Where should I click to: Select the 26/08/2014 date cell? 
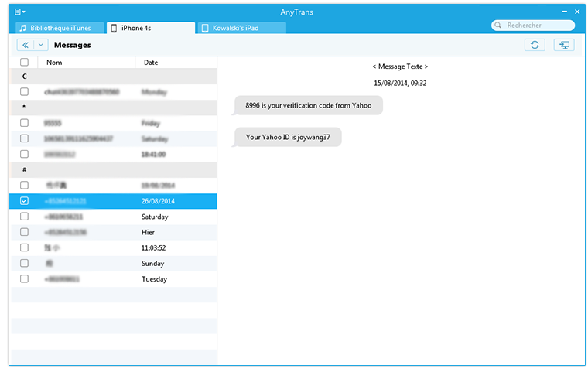(158, 201)
